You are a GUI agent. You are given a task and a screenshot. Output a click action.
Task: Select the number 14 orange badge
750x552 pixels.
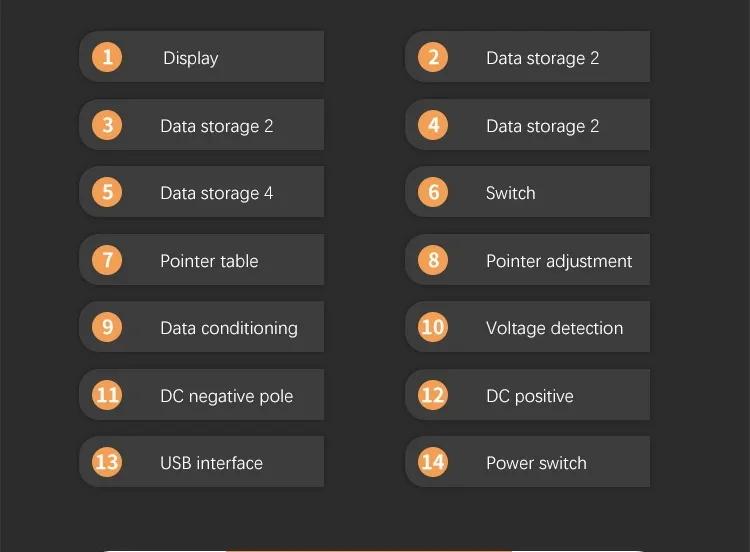click(433, 462)
